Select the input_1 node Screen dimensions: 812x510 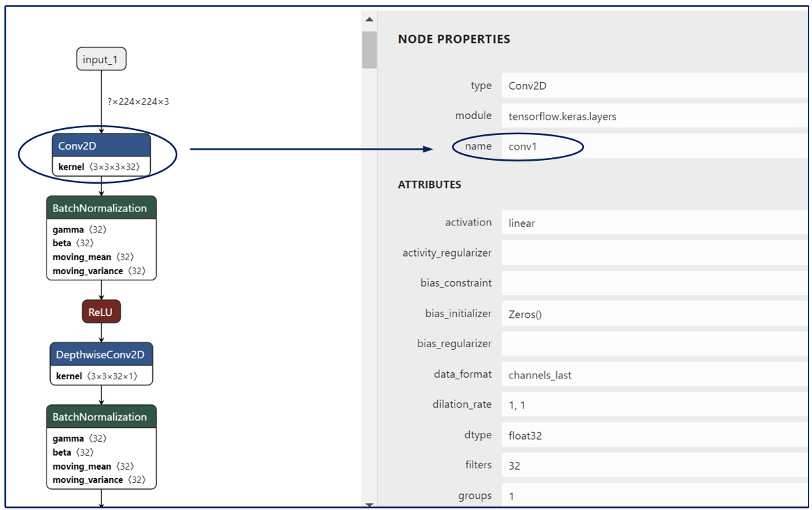point(101,60)
